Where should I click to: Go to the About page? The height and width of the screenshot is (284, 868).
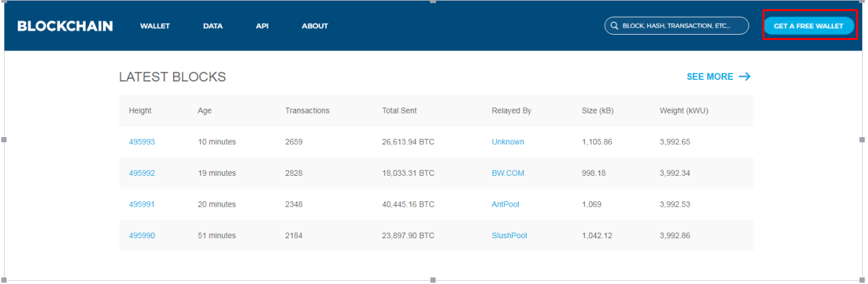(x=314, y=26)
